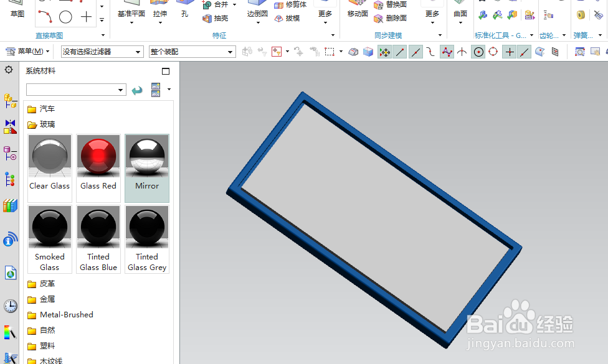This screenshot has height=364, width=608.
Task: Select the Smoked Glass material thumbnail
Action: click(50, 240)
